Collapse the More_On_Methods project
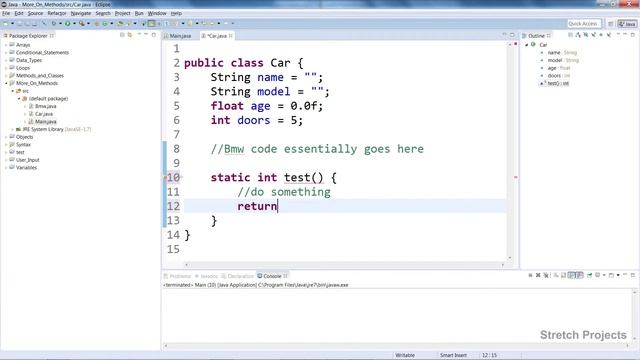640x360 pixels. [x=7, y=83]
